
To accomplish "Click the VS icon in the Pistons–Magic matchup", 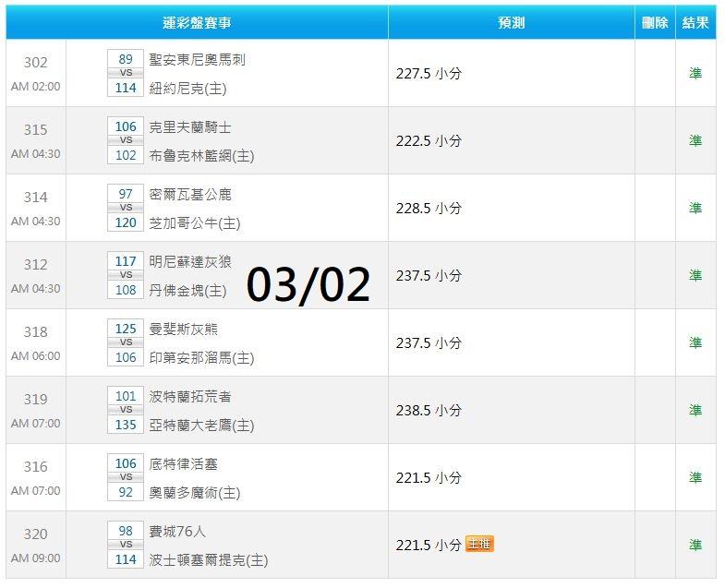I will pyautogui.click(x=127, y=477).
